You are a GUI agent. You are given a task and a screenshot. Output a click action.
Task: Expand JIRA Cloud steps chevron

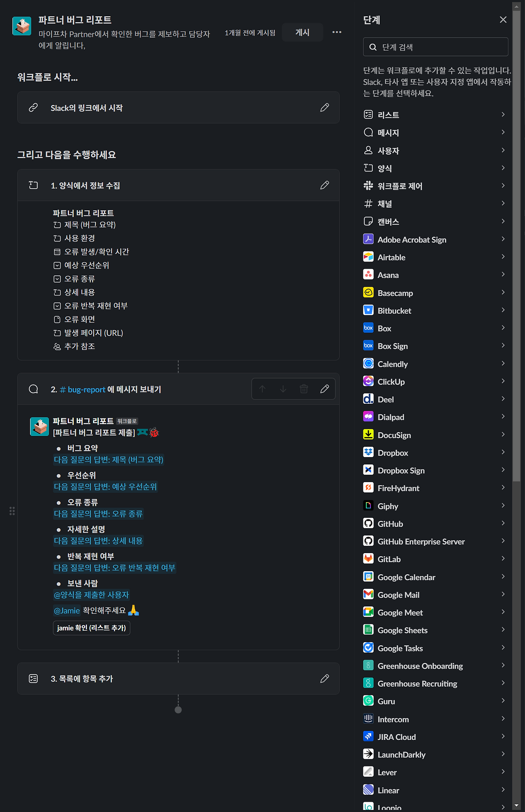pos(503,736)
